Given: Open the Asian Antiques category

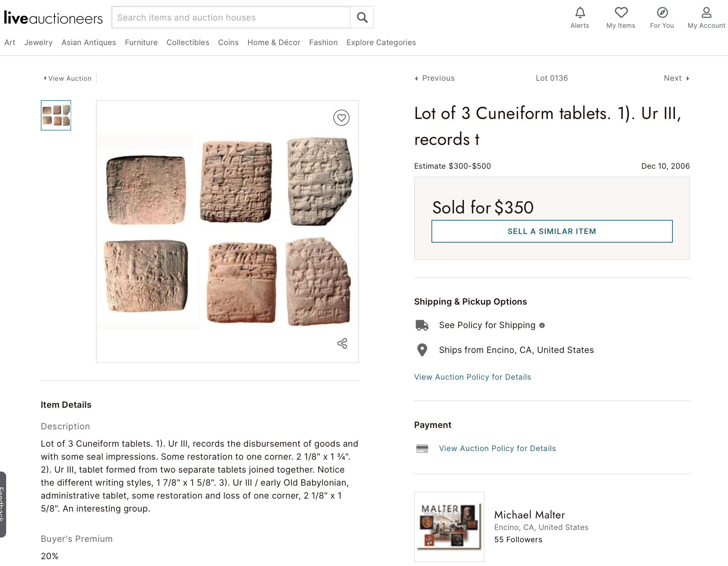Looking at the screenshot, I should 89,43.
